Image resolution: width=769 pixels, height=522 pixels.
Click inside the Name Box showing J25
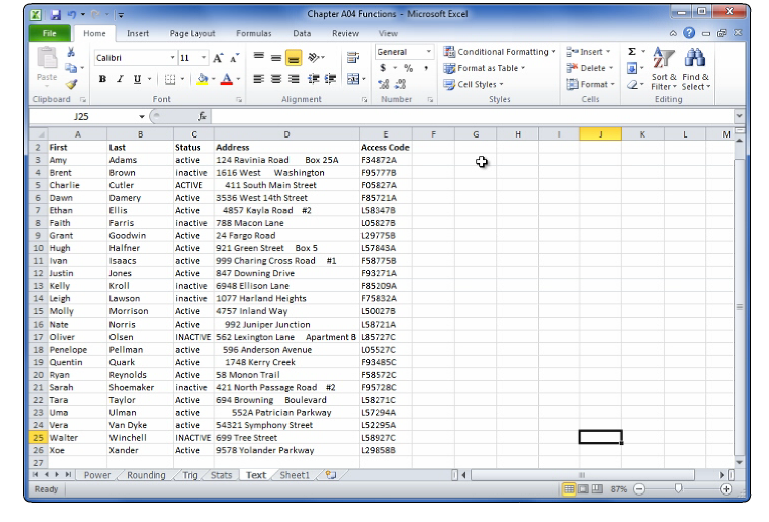(90, 116)
